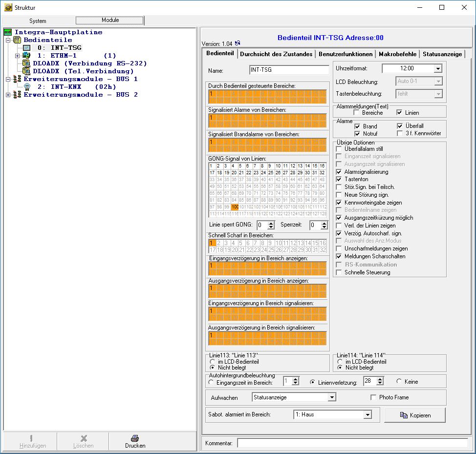Open the Aufwachen Statusanzeige dropdown
476x454 pixels.
point(332,397)
